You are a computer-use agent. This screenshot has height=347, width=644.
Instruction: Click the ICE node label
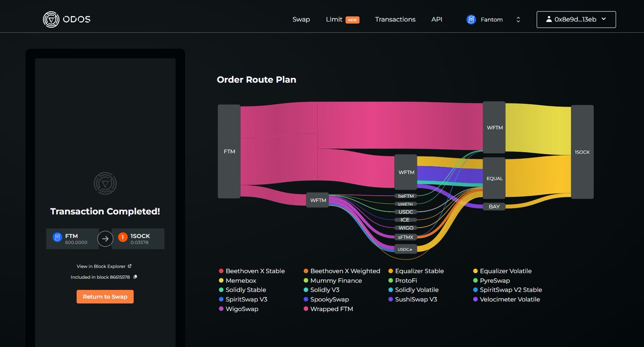tap(406, 220)
